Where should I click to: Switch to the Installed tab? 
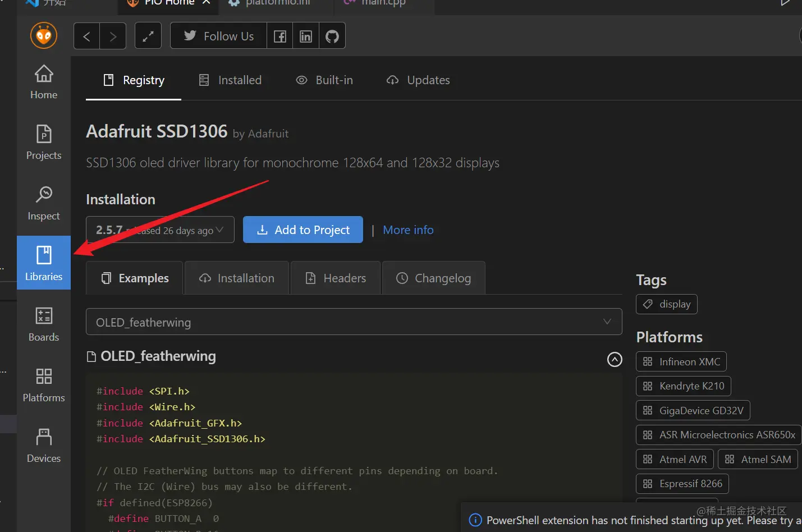(x=230, y=80)
